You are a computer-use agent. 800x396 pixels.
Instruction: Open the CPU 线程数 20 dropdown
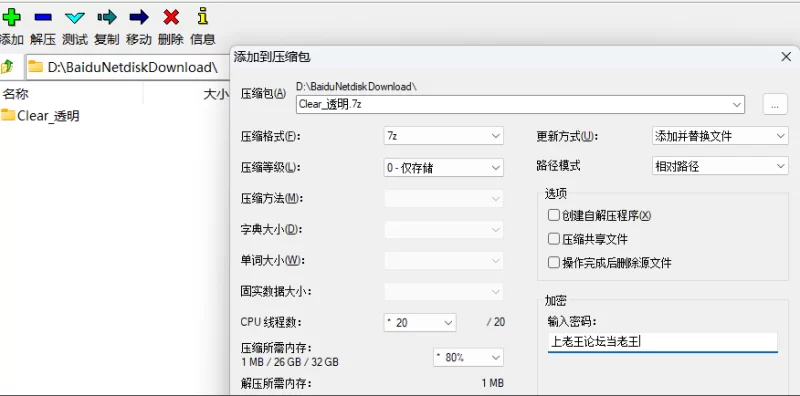pos(420,323)
